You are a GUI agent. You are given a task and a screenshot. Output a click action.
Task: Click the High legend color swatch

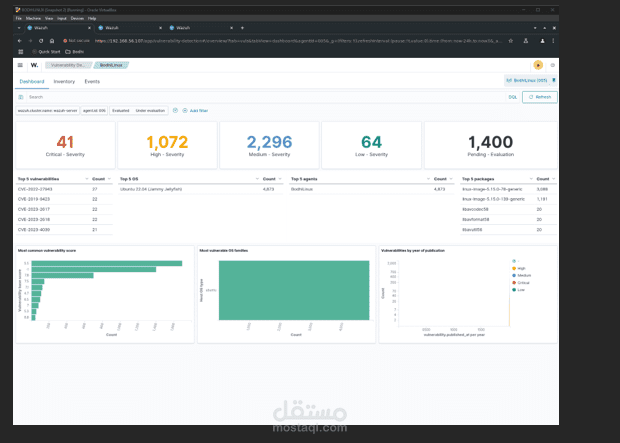tap(514, 269)
